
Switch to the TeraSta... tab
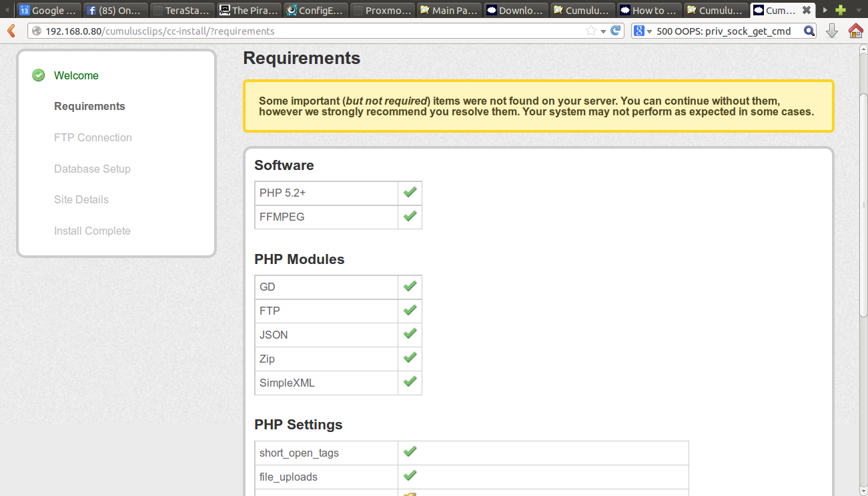click(182, 10)
